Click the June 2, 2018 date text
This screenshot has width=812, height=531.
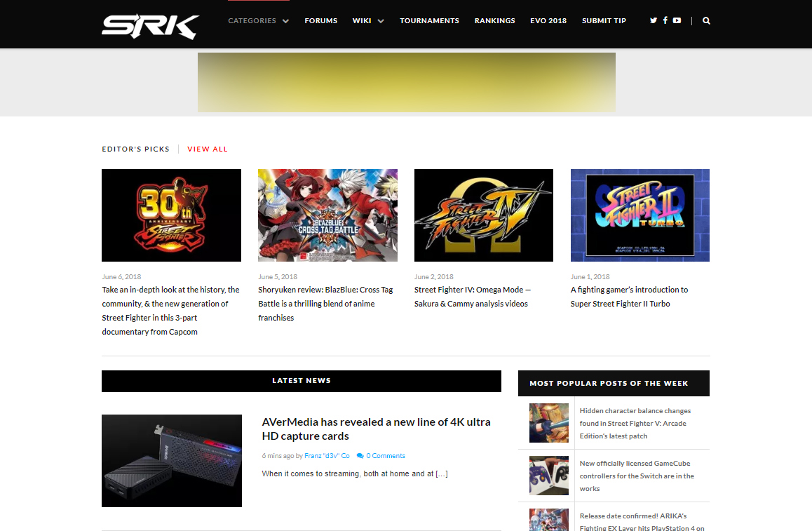(434, 276)
